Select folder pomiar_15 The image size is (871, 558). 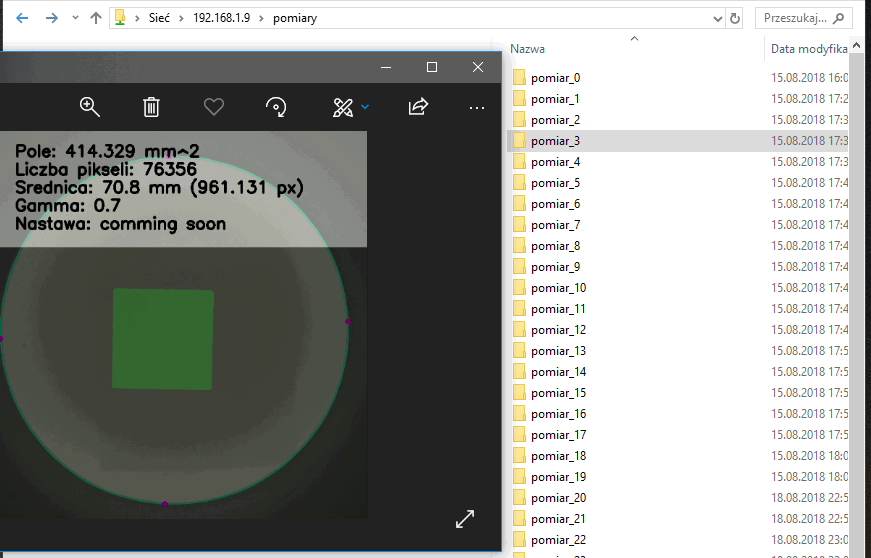558,393
